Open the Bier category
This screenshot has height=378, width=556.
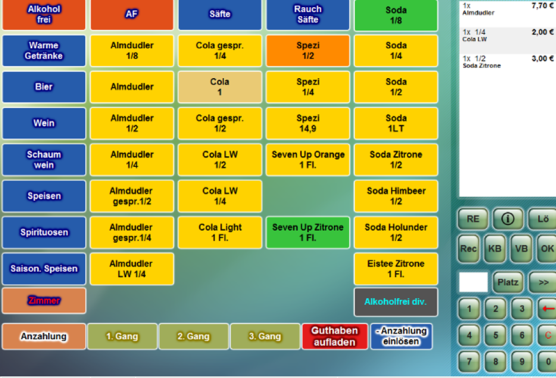(x=44, y=87)
